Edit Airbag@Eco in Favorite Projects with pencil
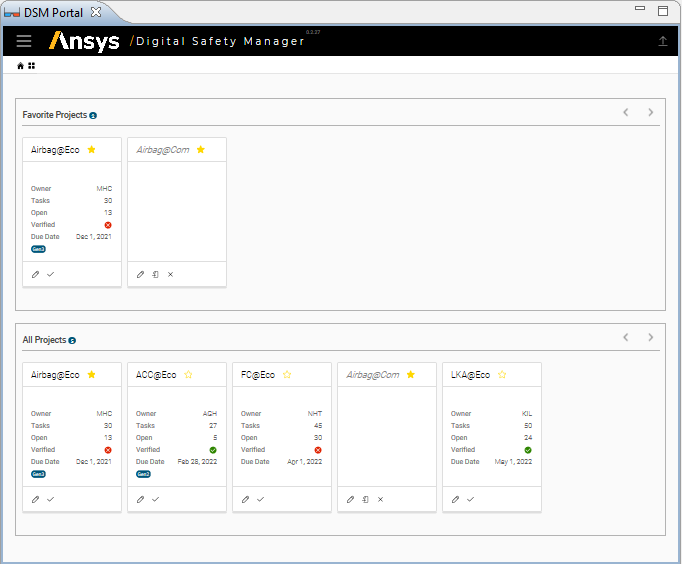The width and height of the screenshot is (682, 564). [36, 274]
